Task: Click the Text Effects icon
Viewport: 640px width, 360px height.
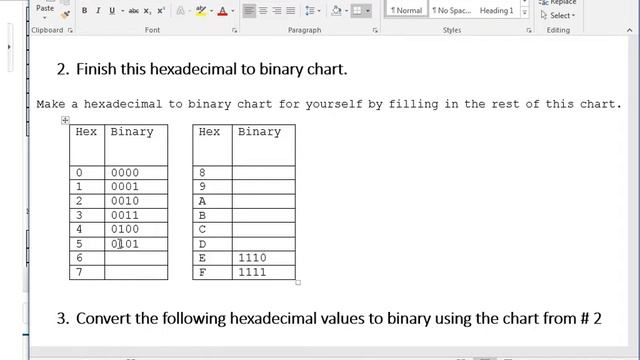Action: click(x=180, y=11)
